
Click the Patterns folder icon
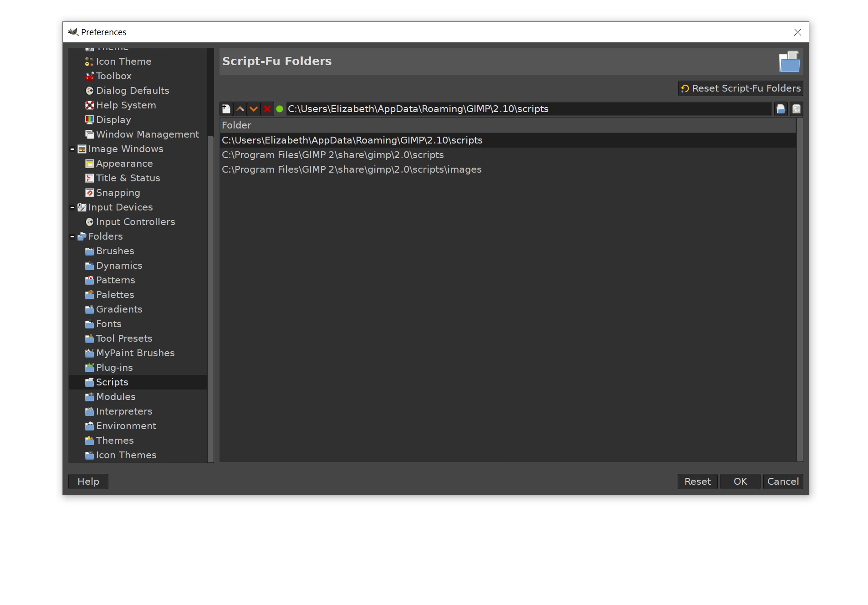[89, 280]
